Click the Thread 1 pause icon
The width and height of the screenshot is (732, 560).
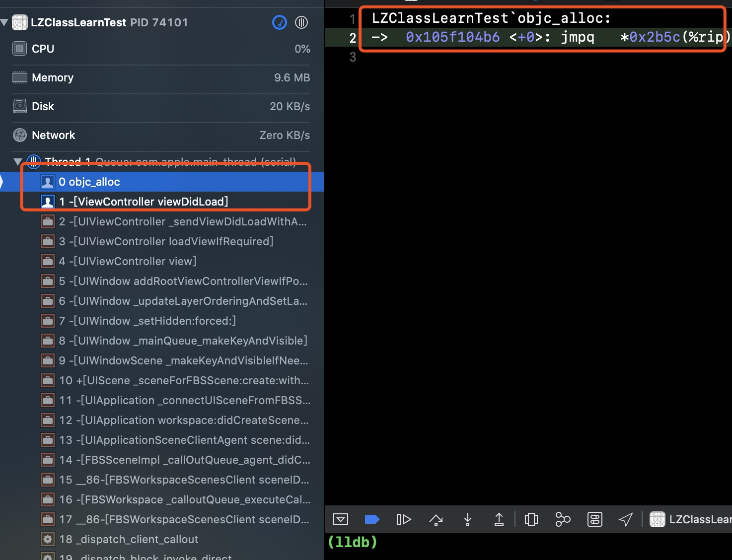tap(34, 161)
